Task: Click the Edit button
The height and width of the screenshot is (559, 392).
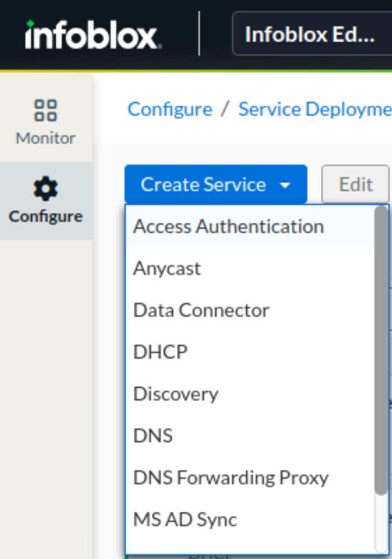Action: coord(356,185)
